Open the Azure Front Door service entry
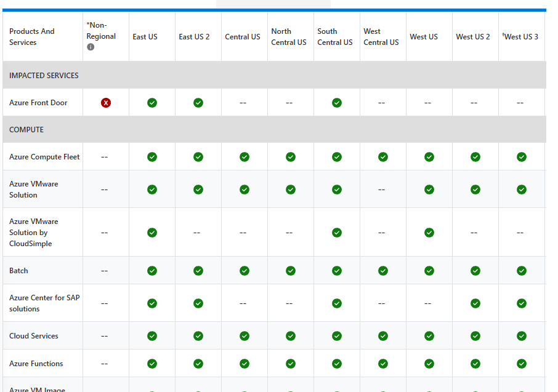Image resolution: width=558 pixels, height=392 pixels. pyautogui.click(x=38, y=102)
